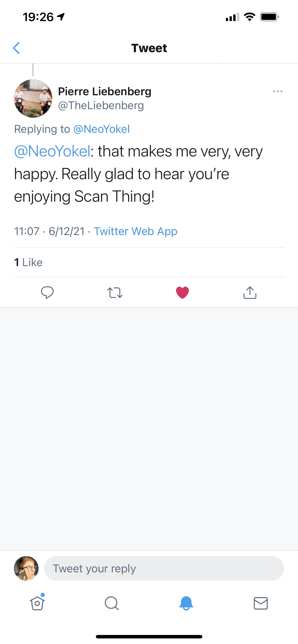Tap the Tweet your reply field

tap(164, 568)
